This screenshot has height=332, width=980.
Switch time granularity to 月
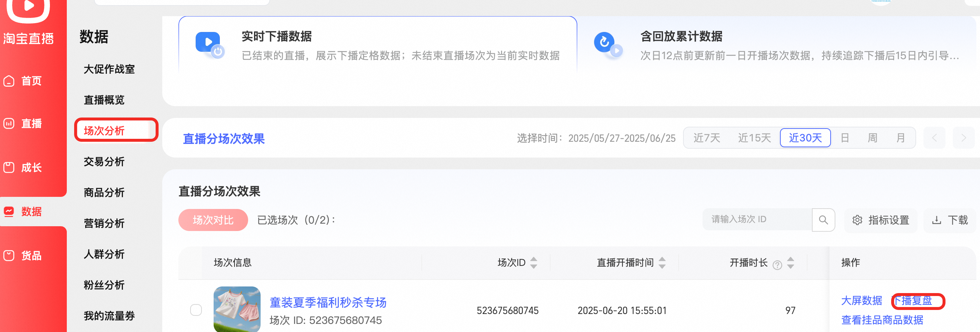tap(900, 138)
